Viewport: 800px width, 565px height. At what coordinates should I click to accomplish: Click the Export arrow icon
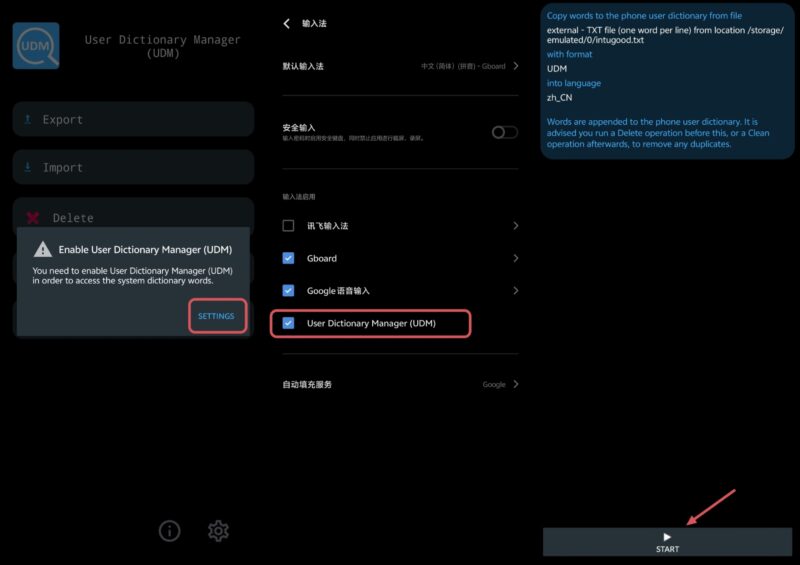pos(28,119)
